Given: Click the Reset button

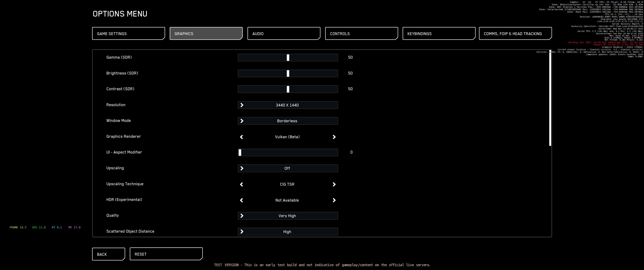Looking at the screenshot, I should click(166, 254).
